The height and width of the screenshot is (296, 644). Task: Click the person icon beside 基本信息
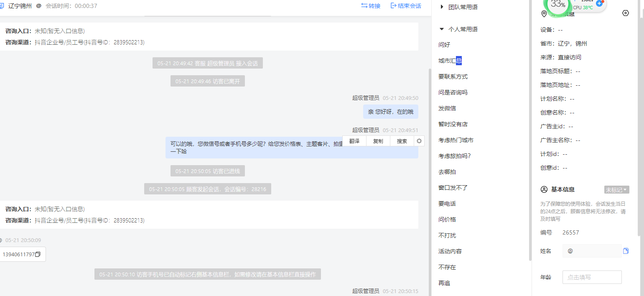(544, 189)
